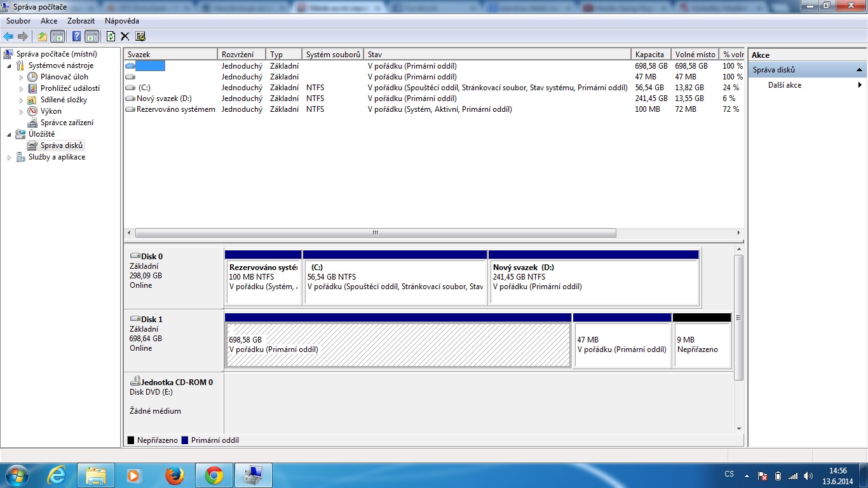
Task: Click the black X delete toolbar icon
Action: point(125,36)
